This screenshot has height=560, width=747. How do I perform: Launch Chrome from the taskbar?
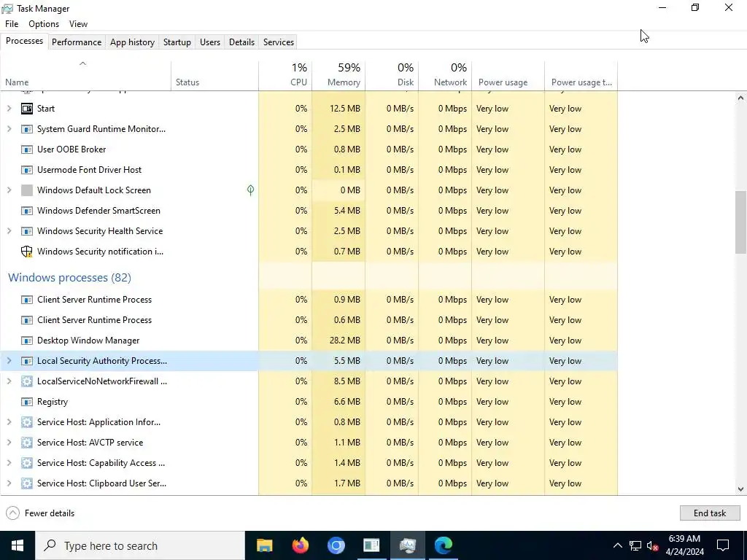point(336,545)
